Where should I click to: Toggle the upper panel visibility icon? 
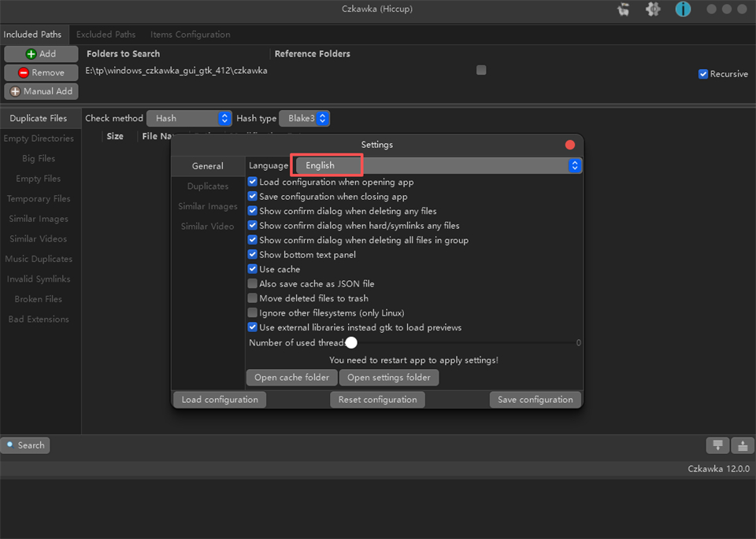tap(743, 445)
